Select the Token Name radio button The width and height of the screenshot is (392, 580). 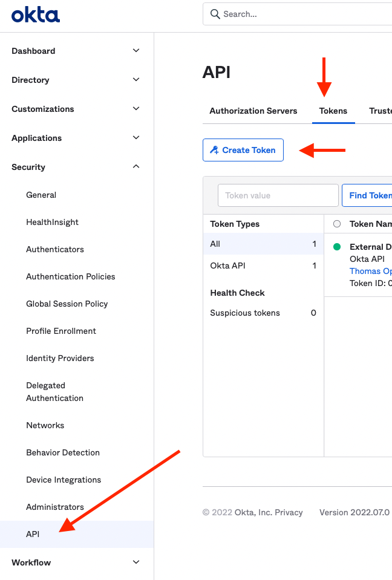337,224
